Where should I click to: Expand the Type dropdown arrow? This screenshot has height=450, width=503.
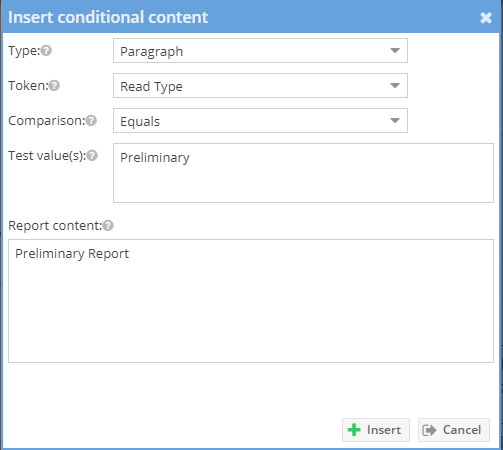[395, 51]
